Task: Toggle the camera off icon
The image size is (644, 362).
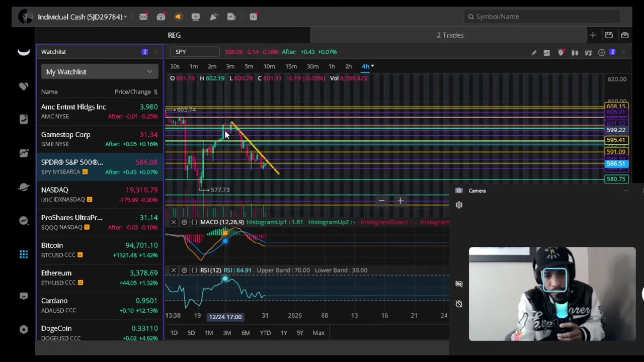Action: pyautogui.click(x=459, y=284)
